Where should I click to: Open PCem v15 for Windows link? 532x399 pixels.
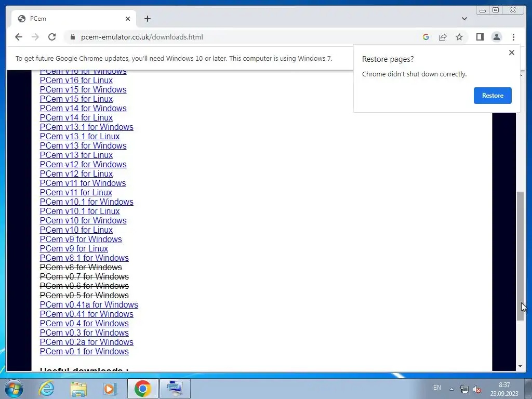tap(83, 89)
